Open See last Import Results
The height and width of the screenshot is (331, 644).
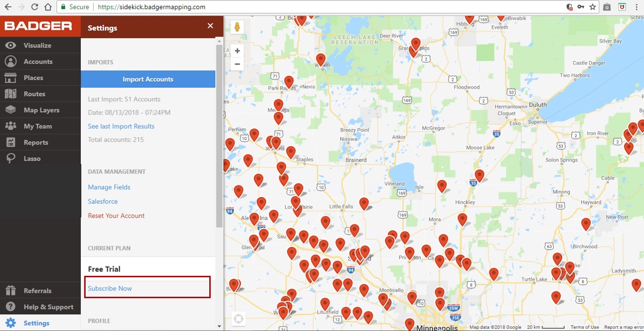121,126
